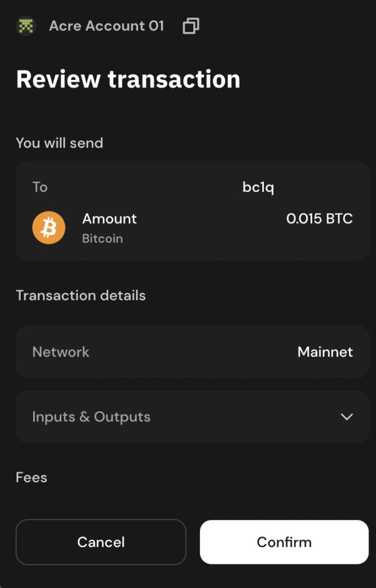Click the Fees section heading
Image resolution: width=376 pixels, height=588 pixels.
(x=32, y=478)
